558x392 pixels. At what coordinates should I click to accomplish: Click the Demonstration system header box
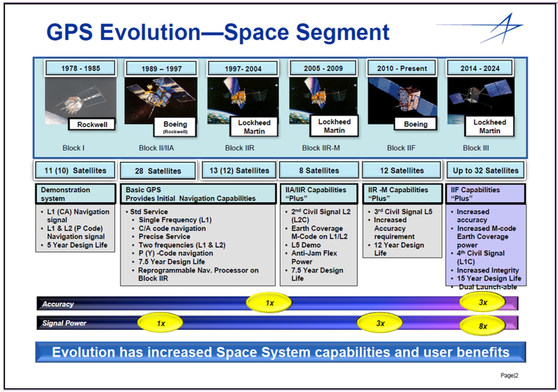(76, 194)
